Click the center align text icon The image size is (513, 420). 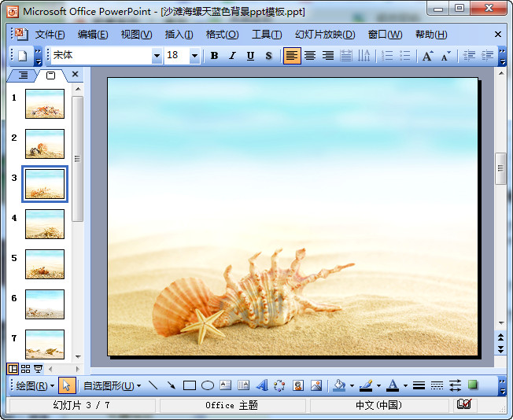[310, 56]
